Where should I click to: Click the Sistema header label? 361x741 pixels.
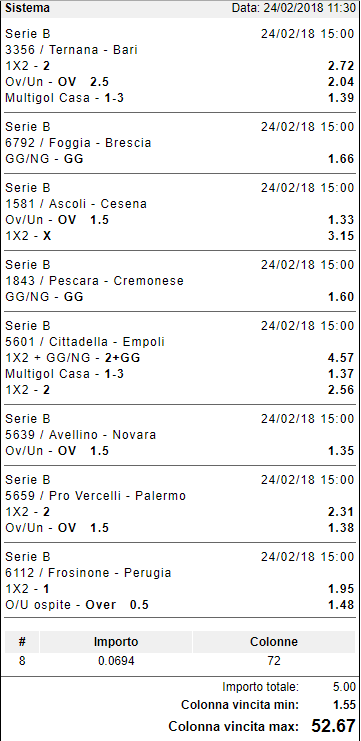pyautogui.click(x=27, y=9)
